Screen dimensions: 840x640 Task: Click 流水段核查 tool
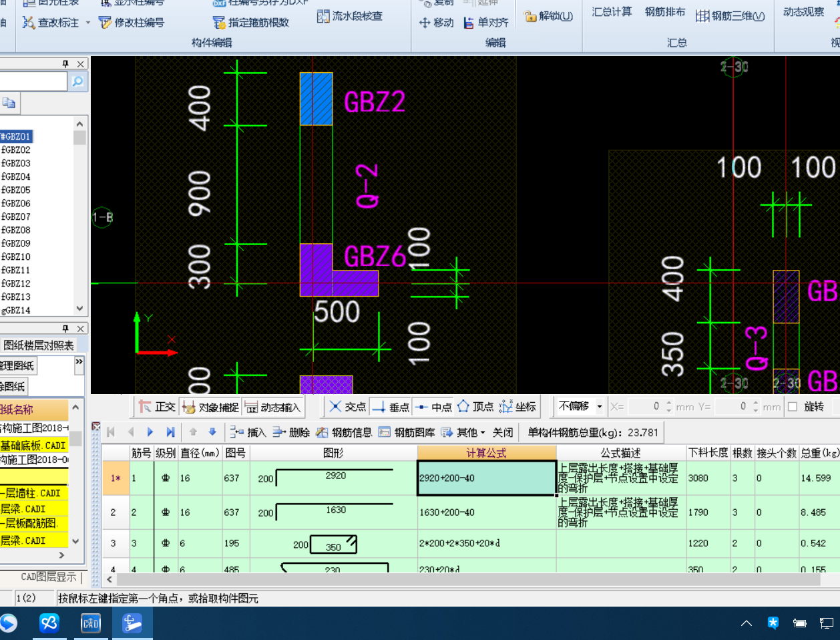[350, 16]
